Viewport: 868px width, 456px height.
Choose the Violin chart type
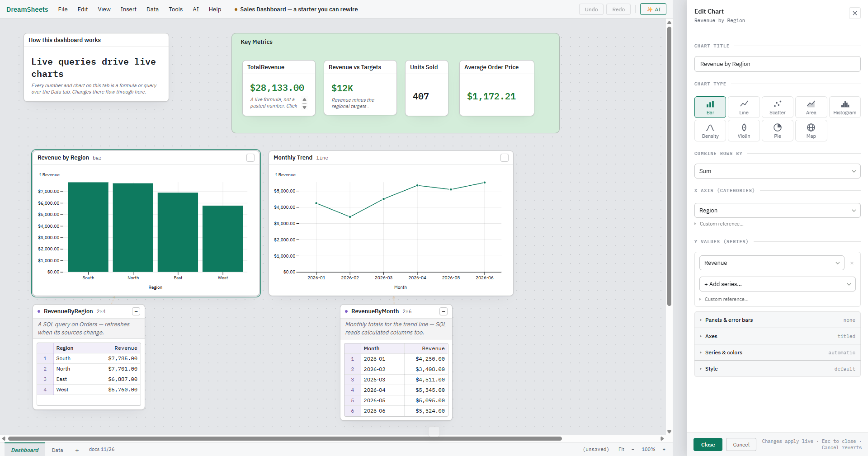(x=744, y=131)
